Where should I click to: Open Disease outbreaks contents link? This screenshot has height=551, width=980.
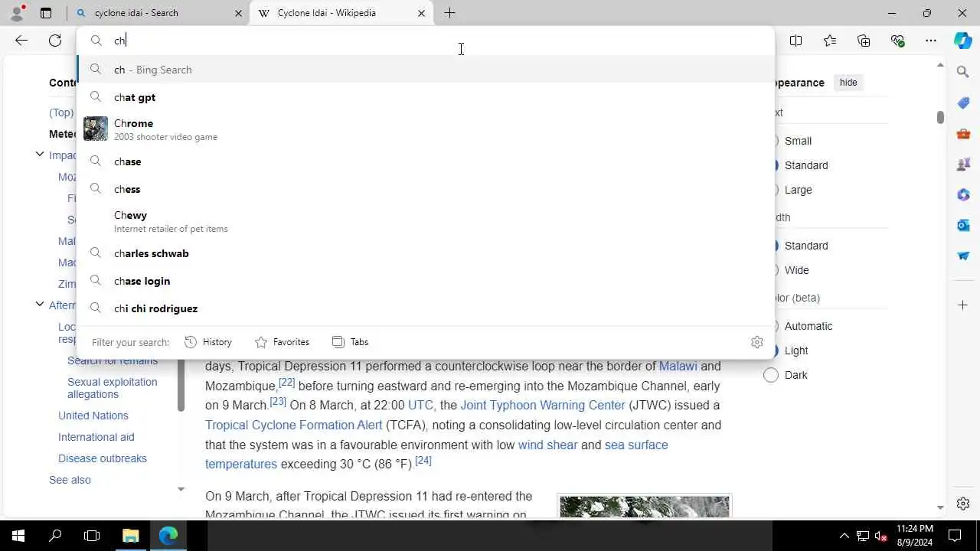103,458
